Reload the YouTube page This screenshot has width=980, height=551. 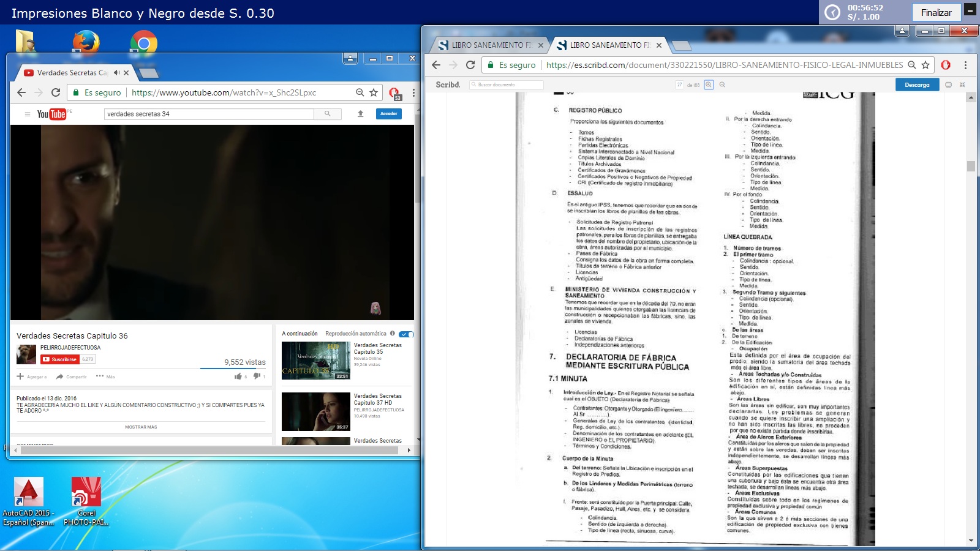coord(56,92)
